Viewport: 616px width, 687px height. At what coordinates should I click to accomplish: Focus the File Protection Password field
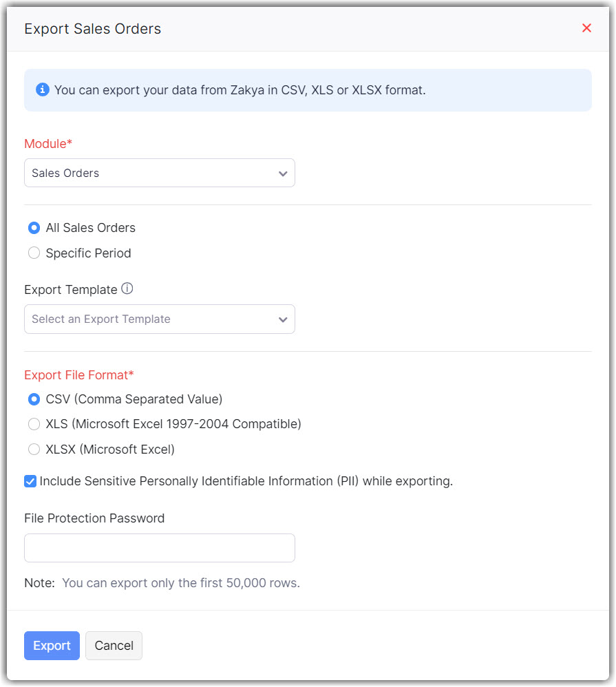click(159, 548)
